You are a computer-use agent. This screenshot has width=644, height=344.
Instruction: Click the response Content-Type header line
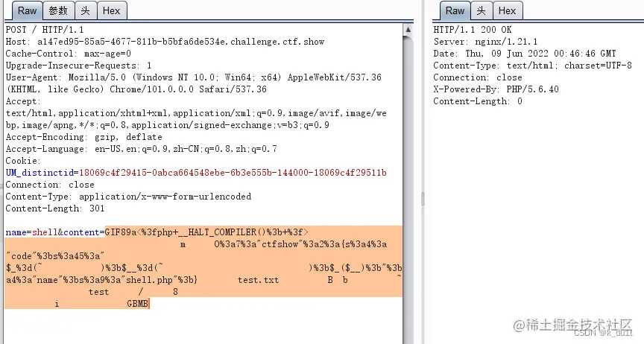[532, 66]
